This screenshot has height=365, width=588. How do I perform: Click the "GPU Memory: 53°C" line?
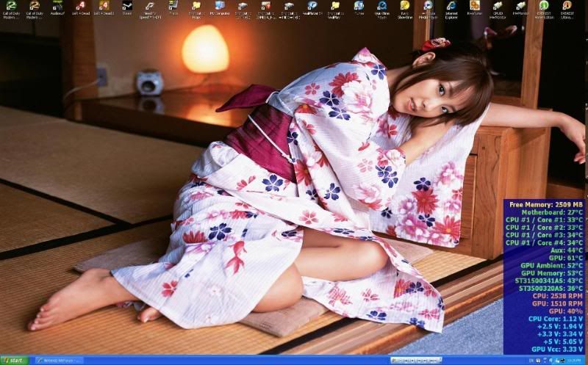tap(552, 273)
